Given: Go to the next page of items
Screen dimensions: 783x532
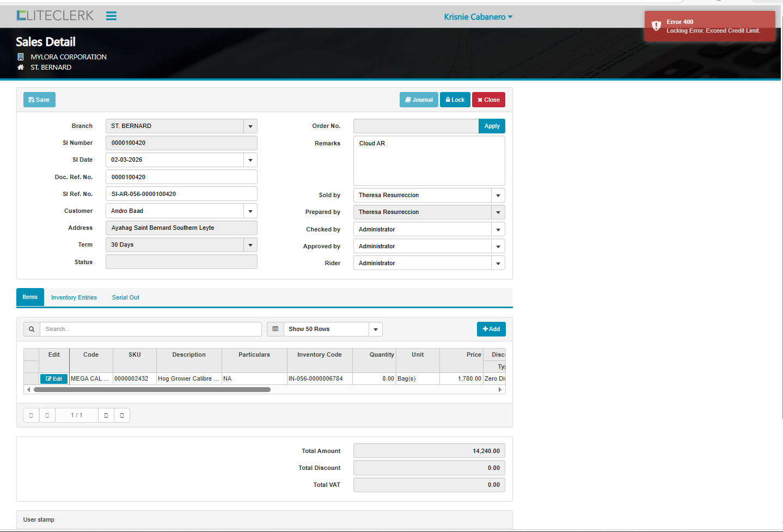Looking at the screenshot, I should tap(106, 415).
